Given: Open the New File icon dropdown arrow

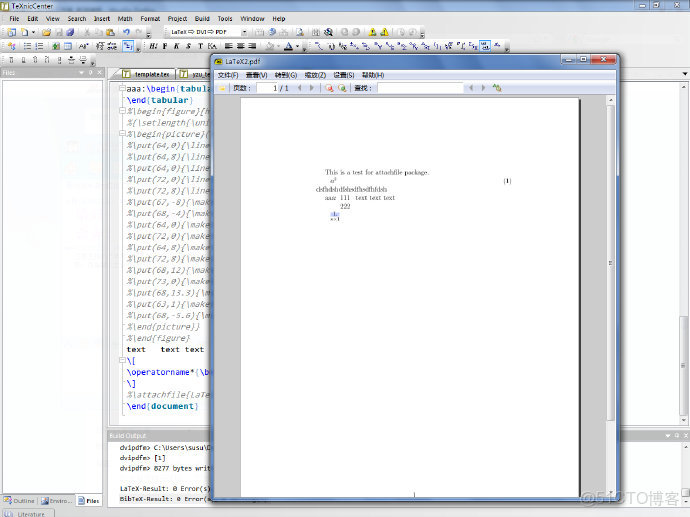Looking at the screenshot, I should pos(33,32).
